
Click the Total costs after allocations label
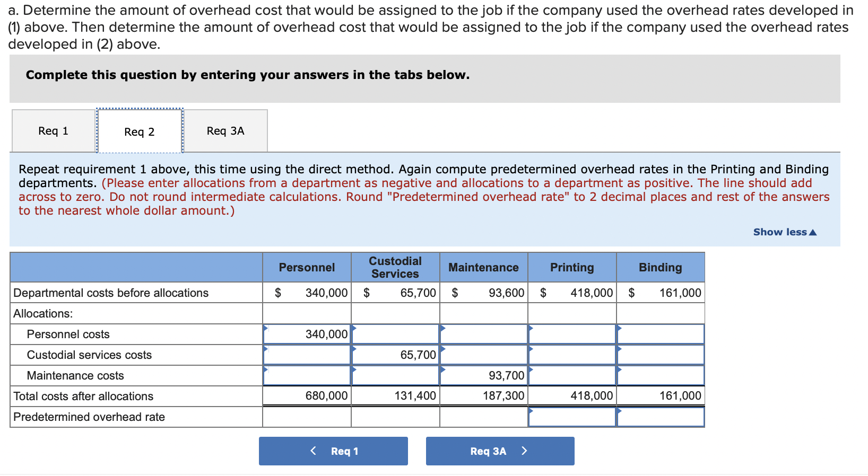click(x=83, y=396)
